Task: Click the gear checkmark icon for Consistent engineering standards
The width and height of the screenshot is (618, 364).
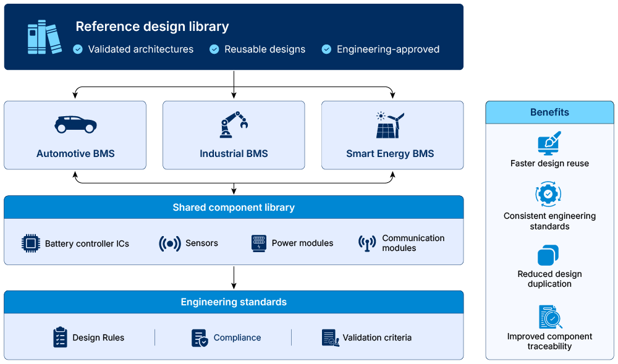Action: point(548,194)
